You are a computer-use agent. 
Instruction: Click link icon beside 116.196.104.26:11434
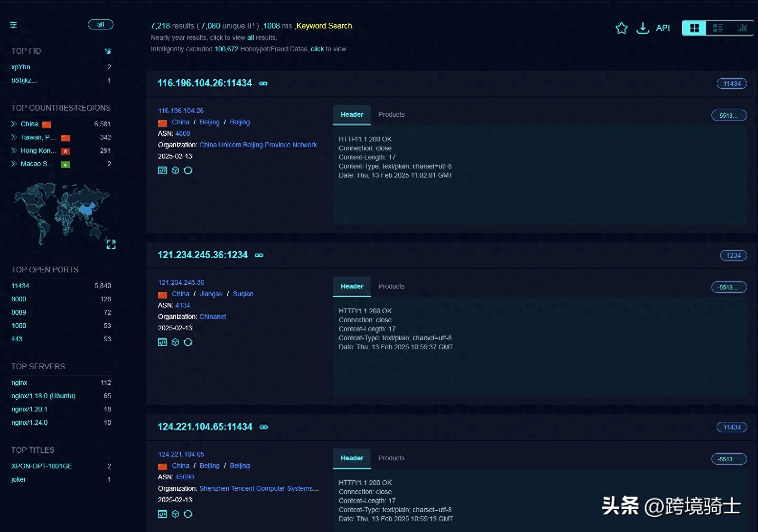263,84
